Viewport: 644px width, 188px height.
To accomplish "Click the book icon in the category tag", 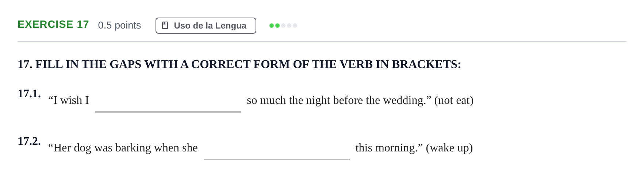I will 165,26.
